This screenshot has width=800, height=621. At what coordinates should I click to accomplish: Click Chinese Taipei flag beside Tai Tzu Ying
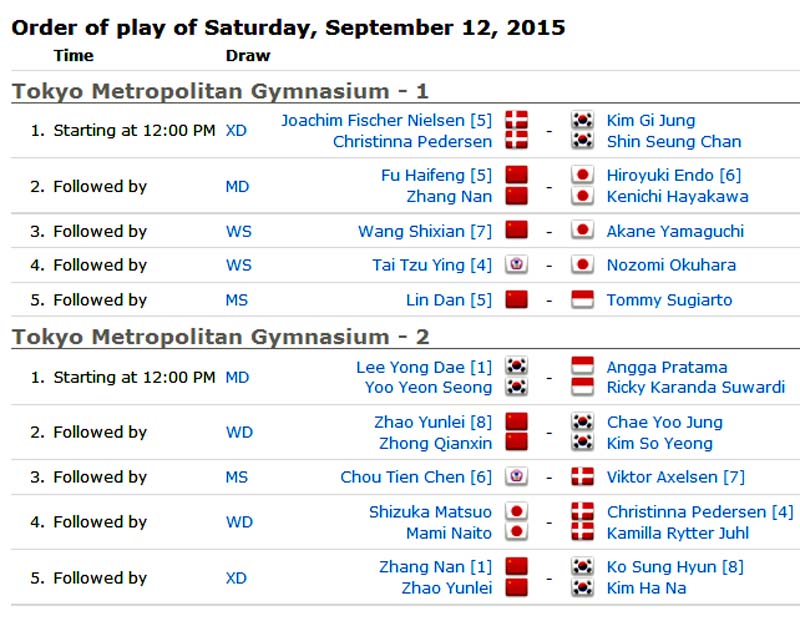click(x=516, y=265)
